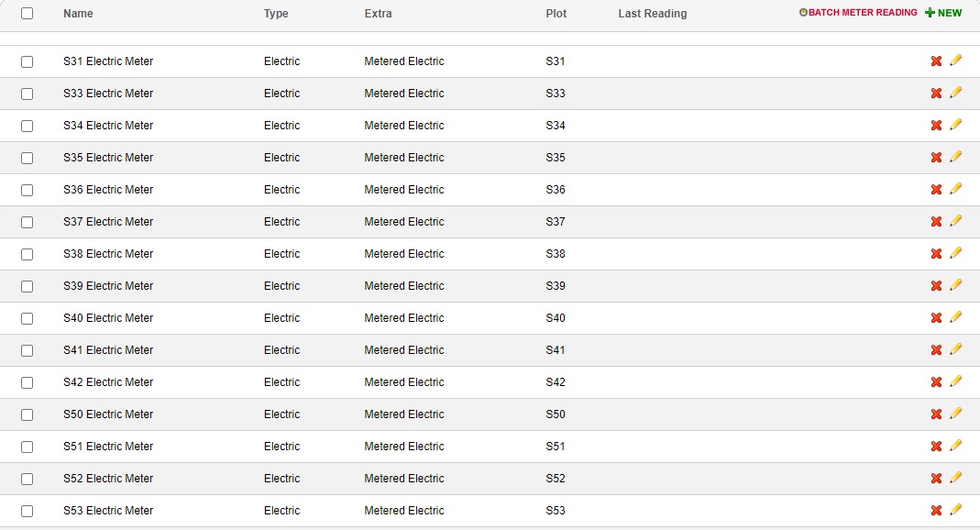Screen dimensions: 980x530
Task: Sort meters by Last Reading column
Action: 652,14
